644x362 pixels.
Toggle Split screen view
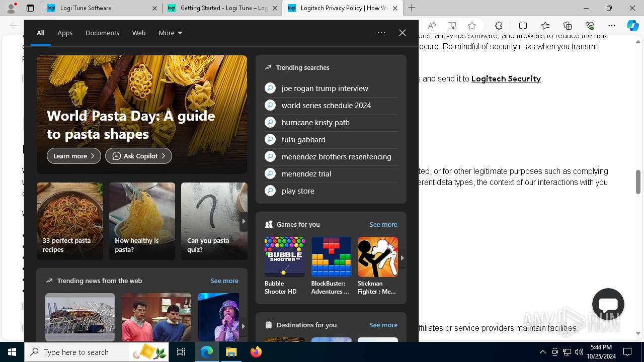[523, 26]
